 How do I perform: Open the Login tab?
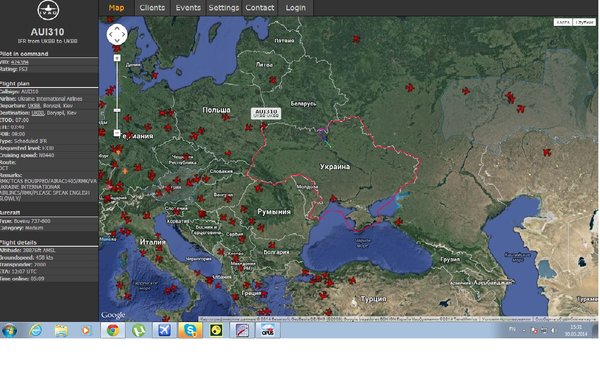coord(296,8)
